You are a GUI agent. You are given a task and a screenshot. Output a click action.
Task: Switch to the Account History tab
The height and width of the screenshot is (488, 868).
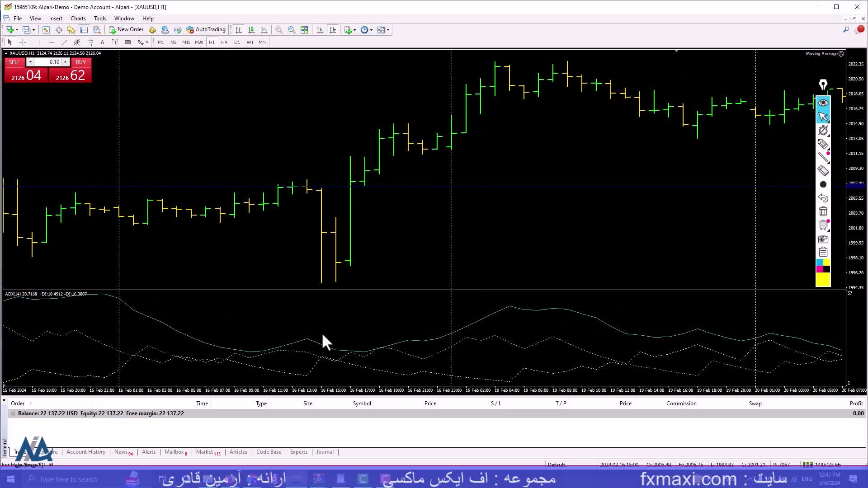coord(85,452)
